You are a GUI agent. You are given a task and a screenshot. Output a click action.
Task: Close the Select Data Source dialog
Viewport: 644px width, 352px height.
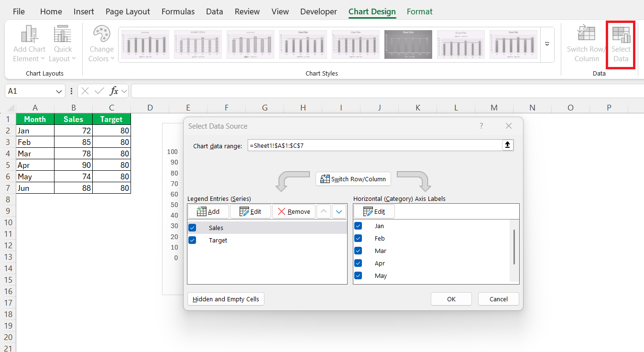tap(509, 126)
